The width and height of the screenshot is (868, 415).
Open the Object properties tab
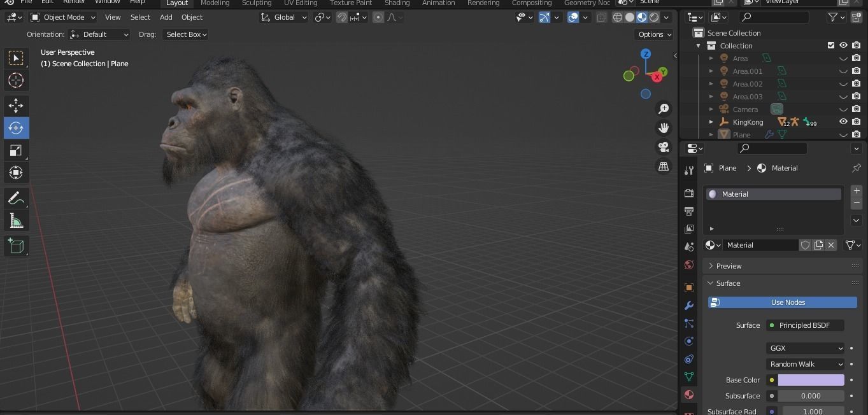(688, 288)
